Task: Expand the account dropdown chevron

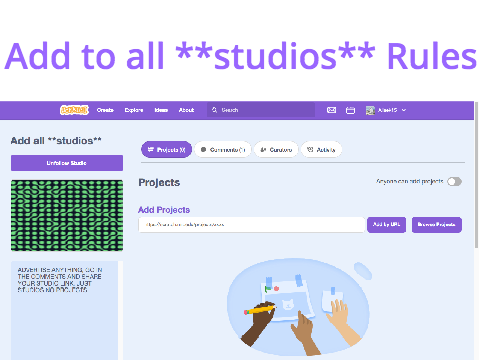Action: [x=404, y=110]
